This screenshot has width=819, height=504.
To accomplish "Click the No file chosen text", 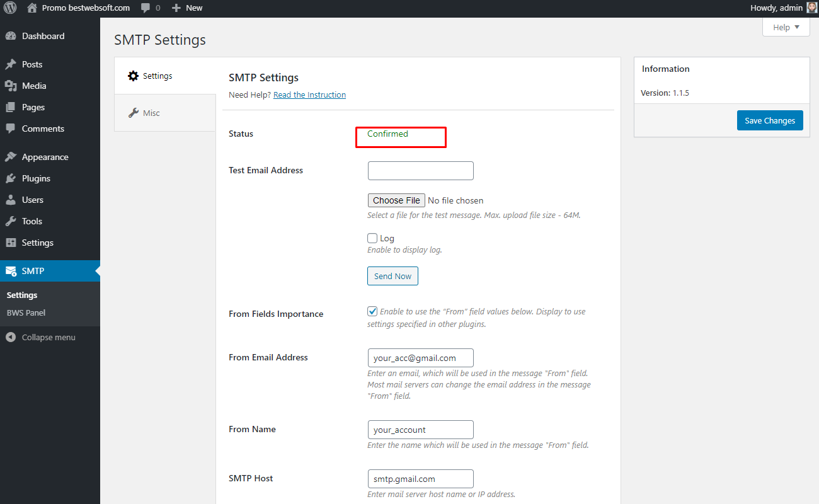I will point(455,200).
